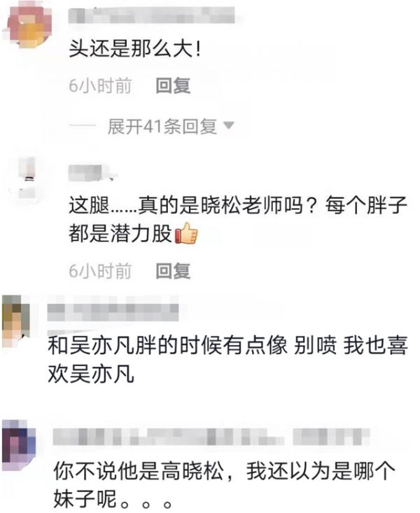Open the avatar next to the 吴亦凡 comment
Viewport: 420px width, 513px height.
pos(15,321)
